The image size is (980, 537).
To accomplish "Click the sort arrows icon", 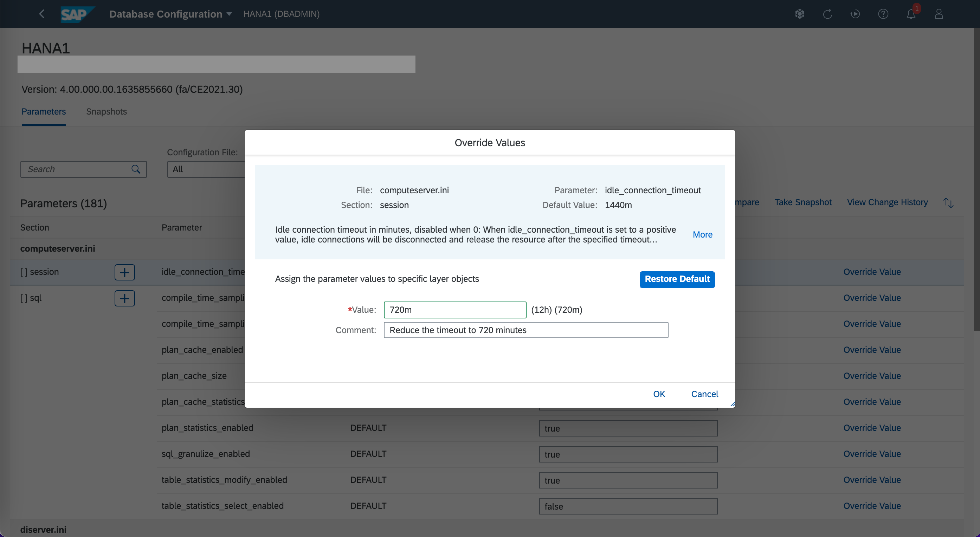I will pyautogui.click(x=948, y=203).
